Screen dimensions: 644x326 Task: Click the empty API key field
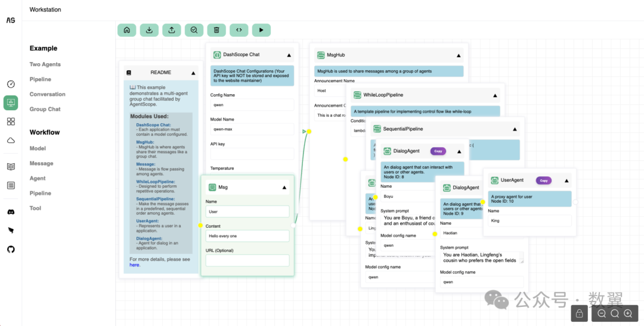pos(252,154)
